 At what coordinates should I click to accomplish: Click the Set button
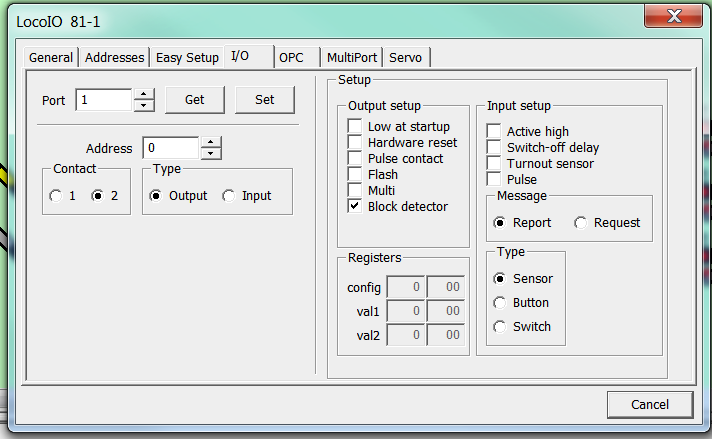click(x=264, y=100)
